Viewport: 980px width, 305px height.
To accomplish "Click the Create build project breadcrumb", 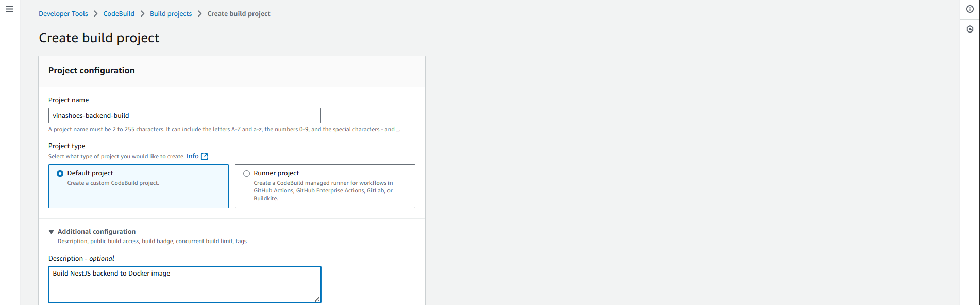I will pos(239,14).
